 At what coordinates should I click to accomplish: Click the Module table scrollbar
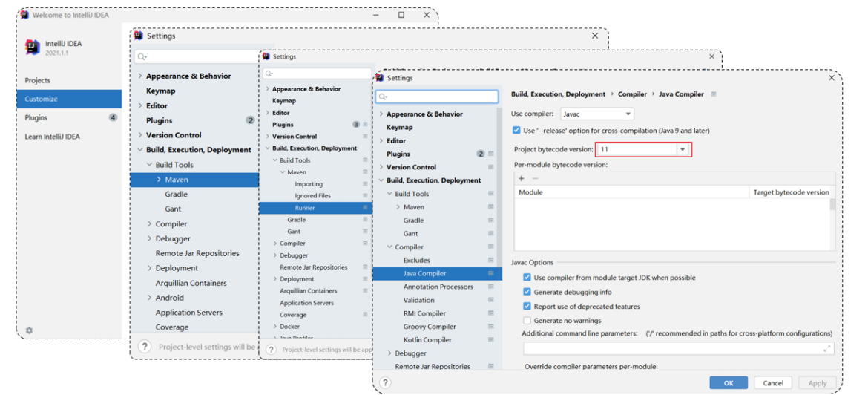(x=832, y=205)
